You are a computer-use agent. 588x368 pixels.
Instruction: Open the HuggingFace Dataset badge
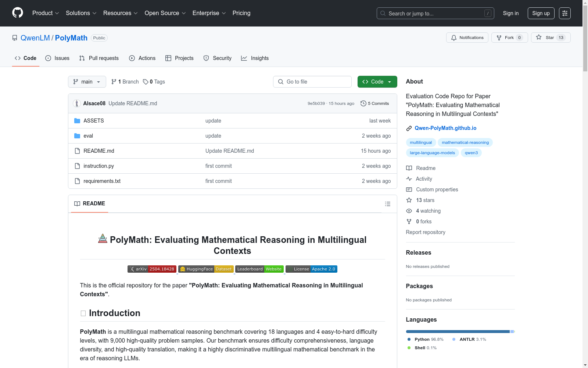point(206,269)
